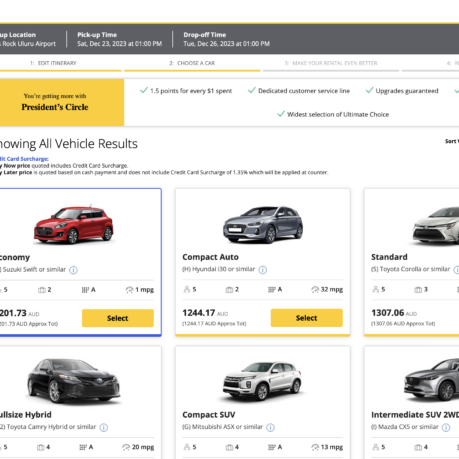Open info icon for Mitsubishi ASX
This screenshot has height=459, width=459.
[271, 427]
